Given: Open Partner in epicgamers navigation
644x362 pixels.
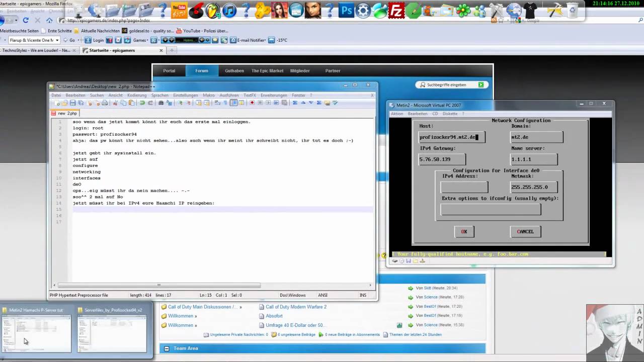Looking at the screenshot, I should click(333, 71).
